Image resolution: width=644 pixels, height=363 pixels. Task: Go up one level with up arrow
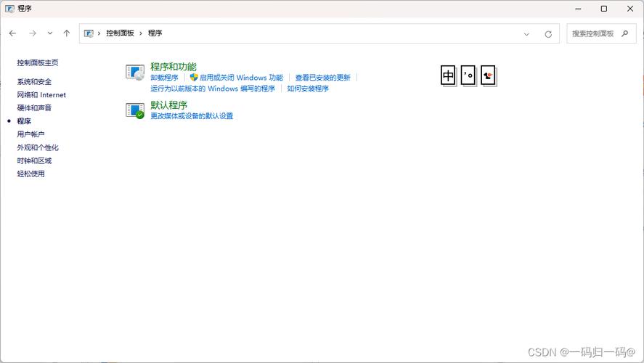(x=67, y=33)
